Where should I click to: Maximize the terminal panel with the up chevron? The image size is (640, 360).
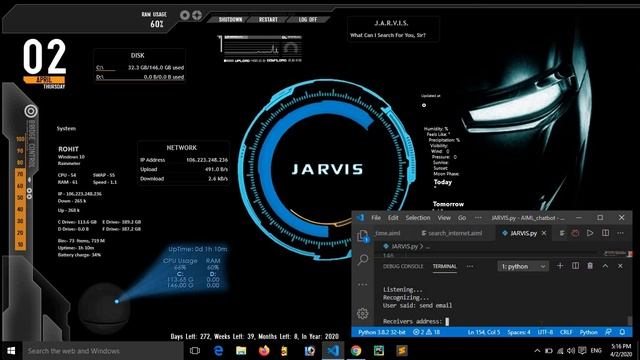(605, 266)
